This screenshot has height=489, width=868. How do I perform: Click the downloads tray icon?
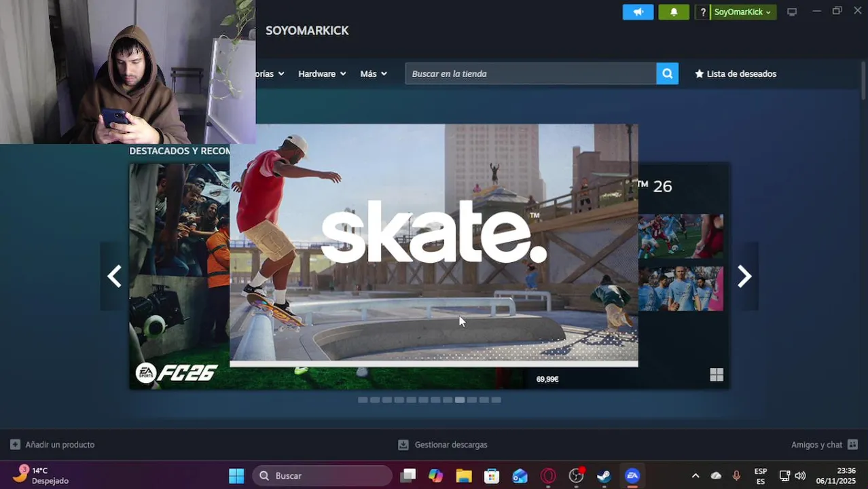(403, 445)
